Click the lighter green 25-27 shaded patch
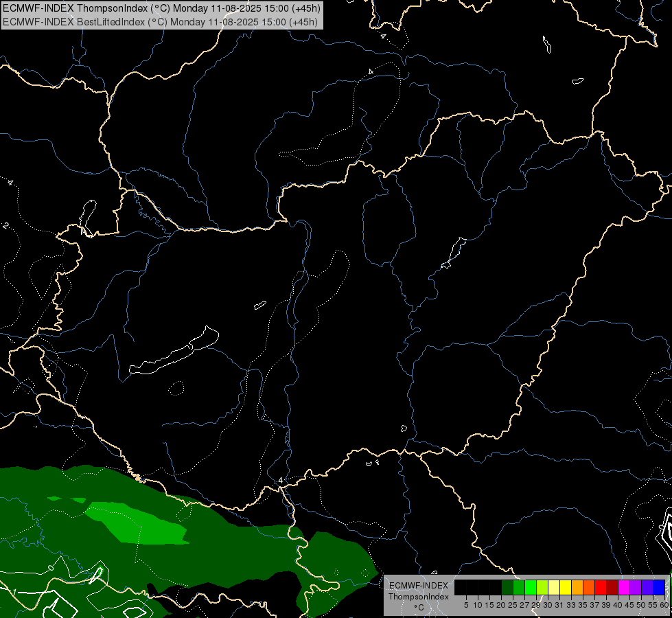 137,523
